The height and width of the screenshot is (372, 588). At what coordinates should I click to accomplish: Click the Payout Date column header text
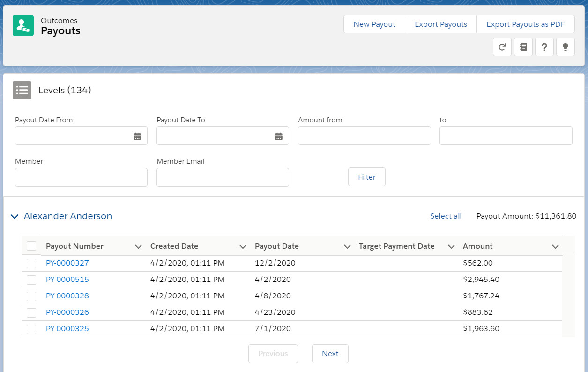277,246
